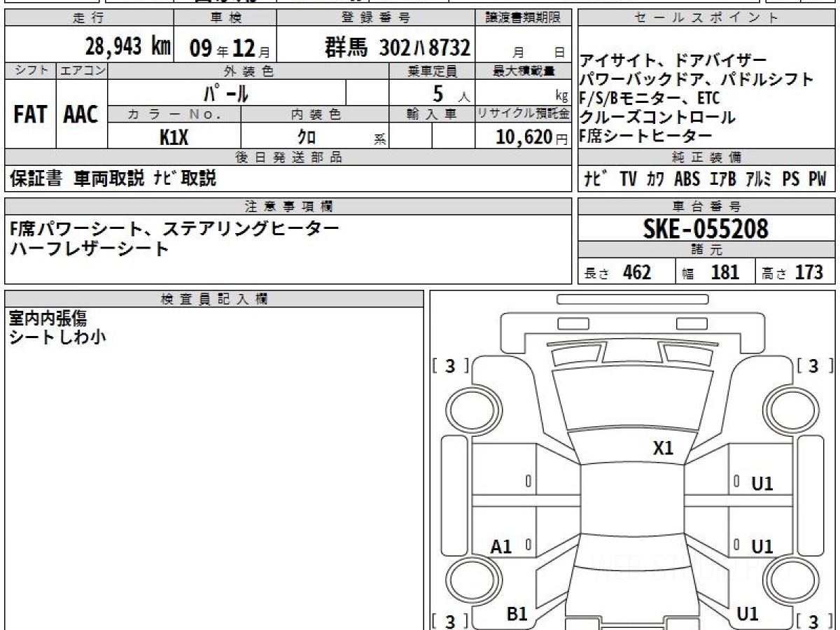Click the ABS equipment entry

pyautogui.click(x=687, y=179)
